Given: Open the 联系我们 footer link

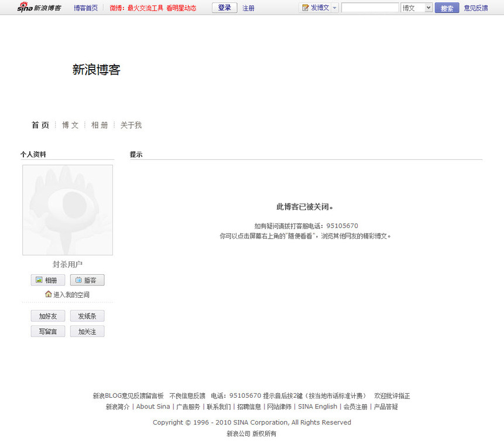Looking at the screenshot, I should pos(218,407).
